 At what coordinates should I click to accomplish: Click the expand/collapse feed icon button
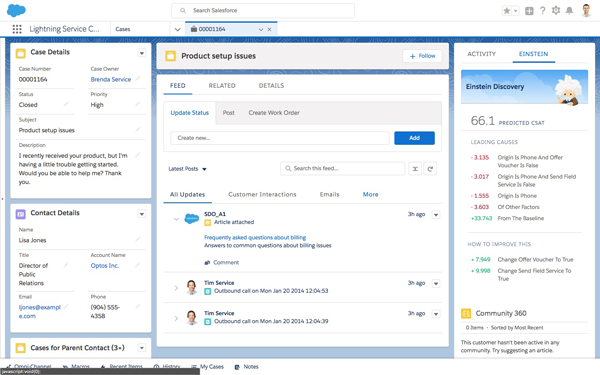coord(415,169)
